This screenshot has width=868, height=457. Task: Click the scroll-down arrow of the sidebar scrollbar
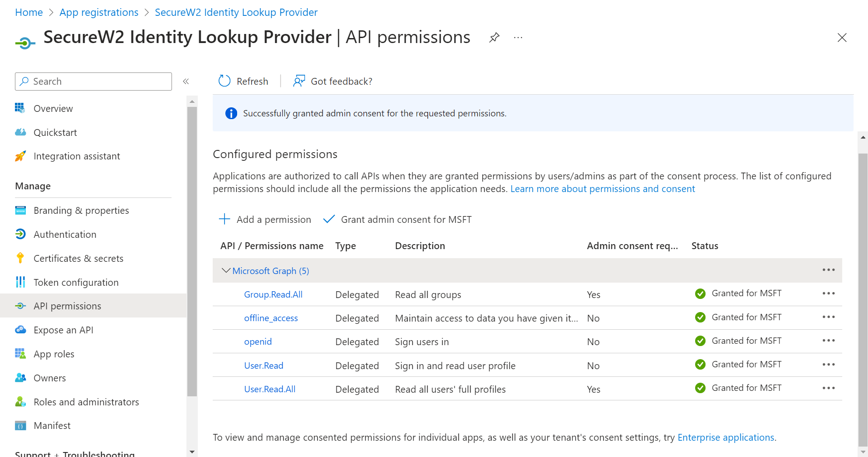(x=192, y=452)
